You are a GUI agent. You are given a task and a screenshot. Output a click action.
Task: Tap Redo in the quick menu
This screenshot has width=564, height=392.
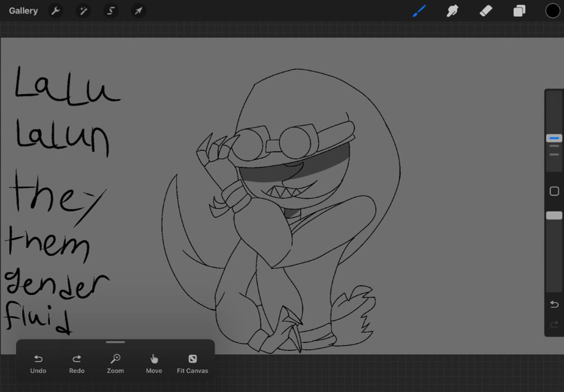(77, 364)
